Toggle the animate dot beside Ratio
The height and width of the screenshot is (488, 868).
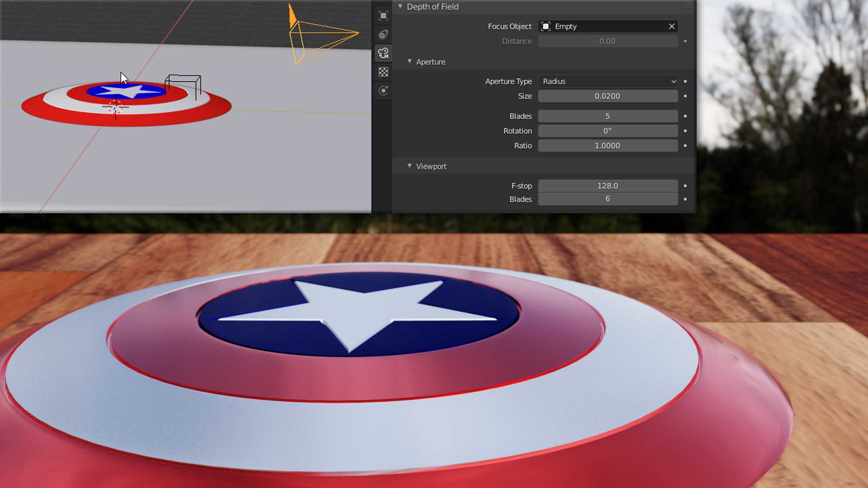[x=685, y=145]
